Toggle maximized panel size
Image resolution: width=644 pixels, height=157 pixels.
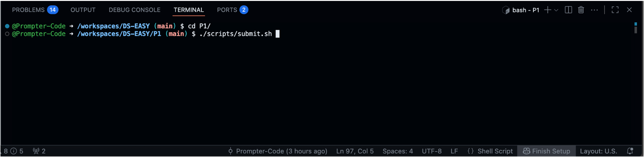coord(615,10)
